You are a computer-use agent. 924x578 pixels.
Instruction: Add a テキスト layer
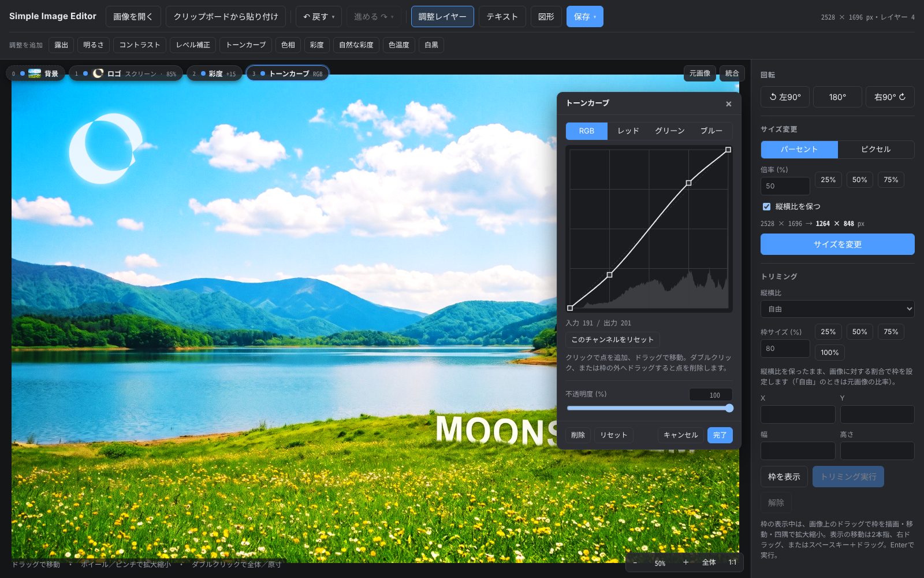(x=502, y=17)
